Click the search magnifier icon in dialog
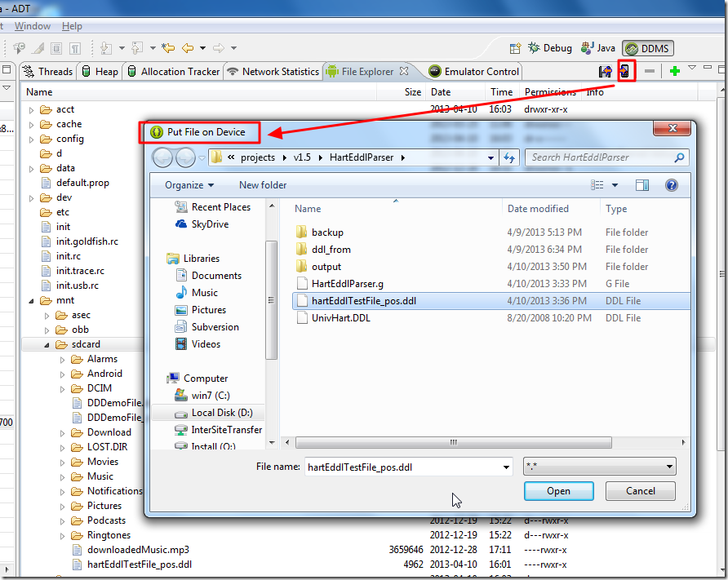 point(679,157)
